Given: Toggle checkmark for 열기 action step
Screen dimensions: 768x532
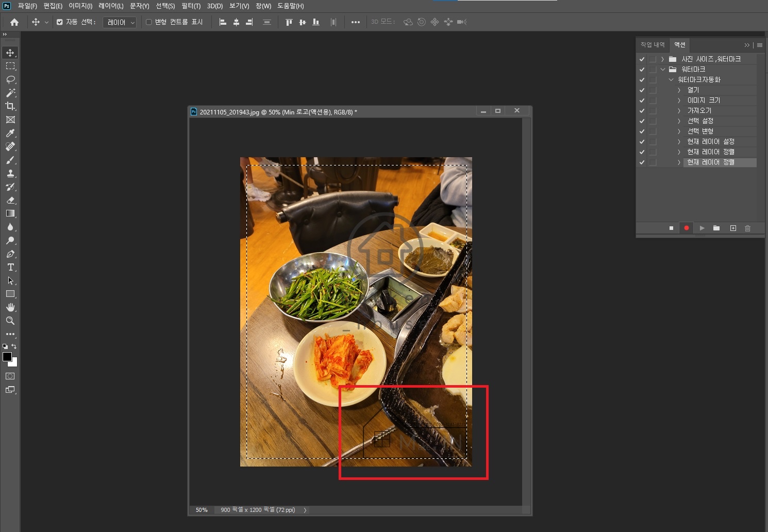Looking at the screenshot, I should click(x=642, y=90).
